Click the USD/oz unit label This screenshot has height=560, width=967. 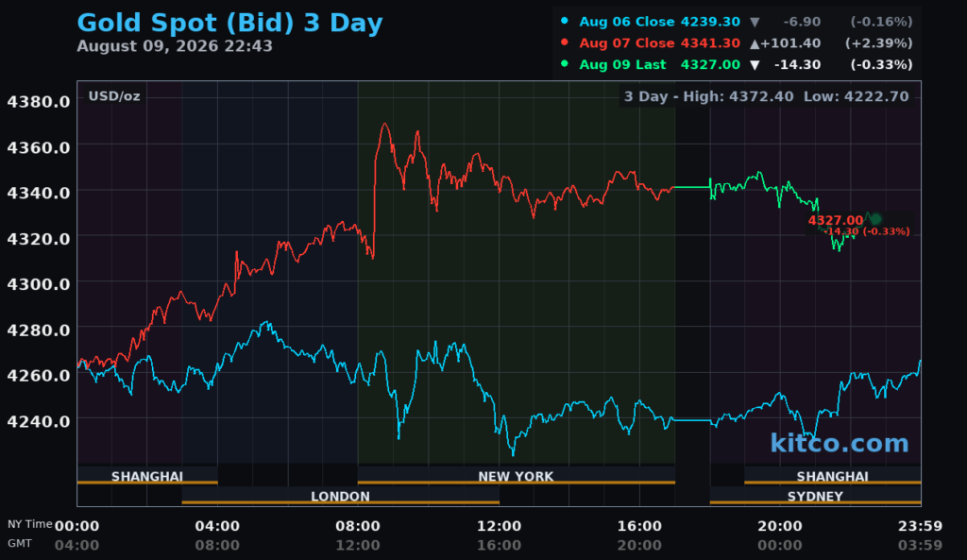point(114,96)
